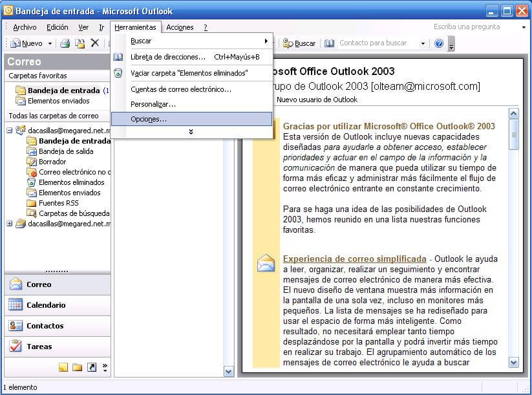
Task: Click the Buscar toolbar button
Action: pos(299,43)
